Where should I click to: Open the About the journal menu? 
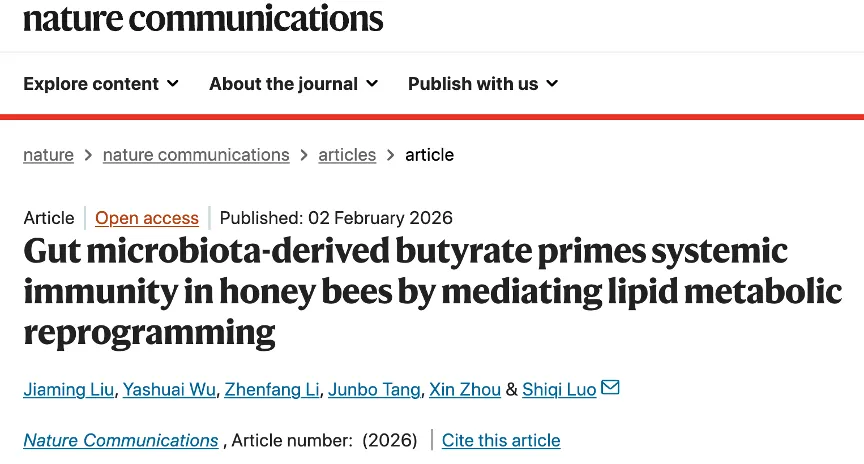[283, 84]
